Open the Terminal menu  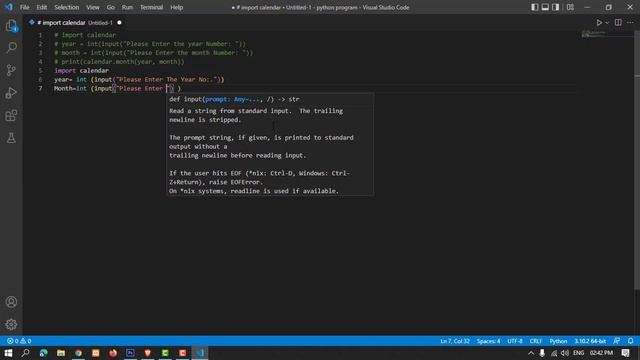click(151, 7)
